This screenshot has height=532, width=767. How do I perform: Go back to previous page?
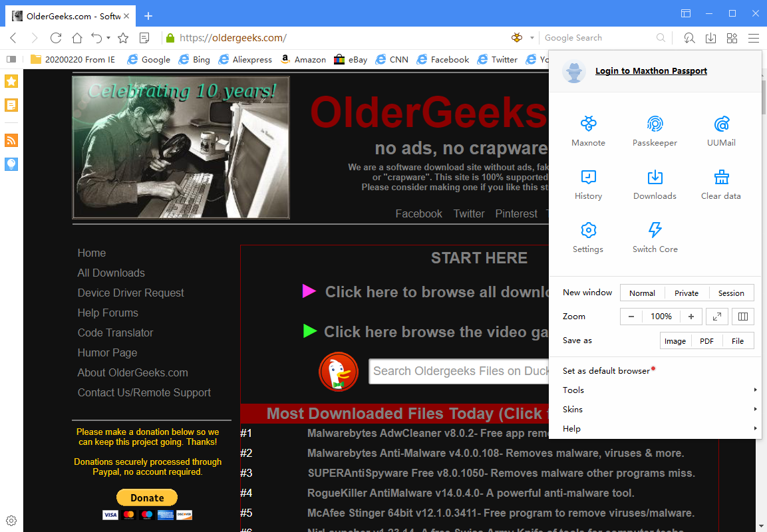14,38
